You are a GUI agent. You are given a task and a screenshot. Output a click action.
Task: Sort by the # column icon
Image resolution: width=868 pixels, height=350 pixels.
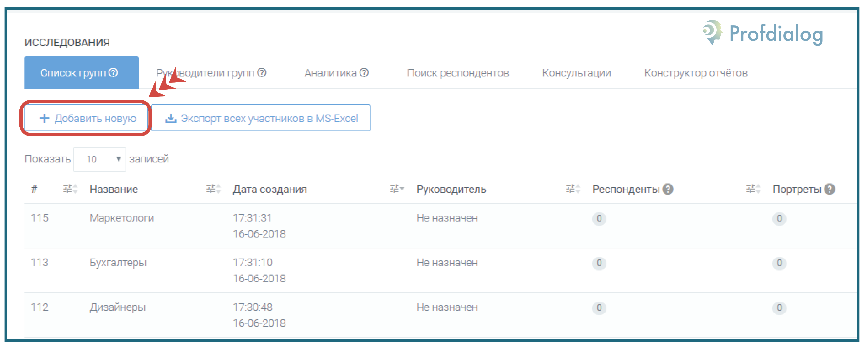[x=70, y=189]
